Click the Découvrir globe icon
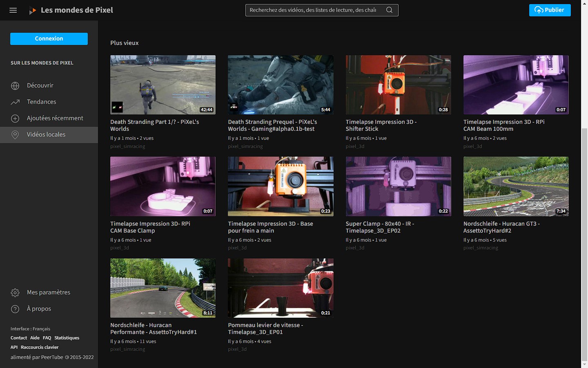The image size is (588, 368). (15, 86)
